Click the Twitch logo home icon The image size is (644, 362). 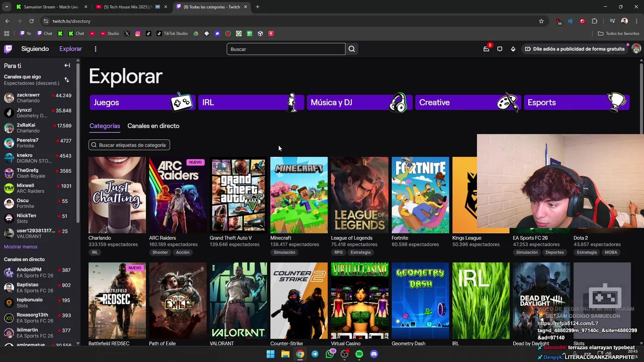click(x=8, y=49)
